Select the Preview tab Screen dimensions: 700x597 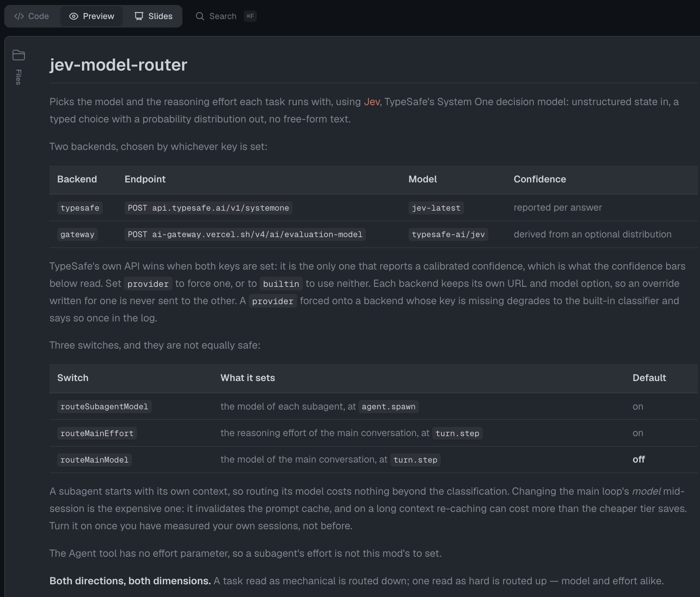[x=92, y=16]
